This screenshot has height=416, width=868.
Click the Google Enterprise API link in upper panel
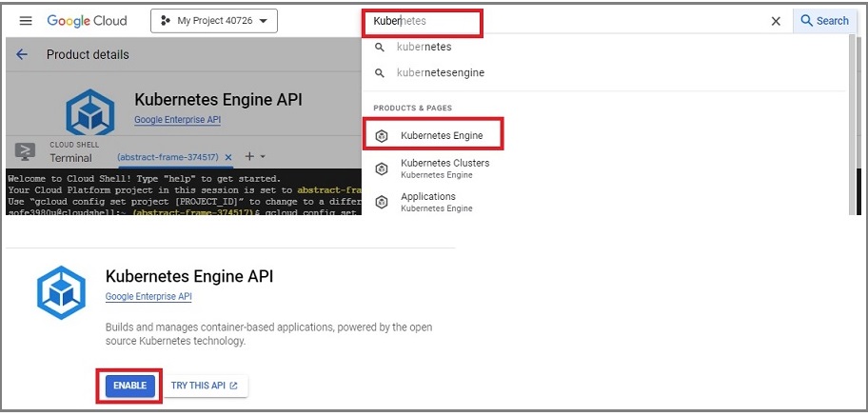pyautogui.click(x=177, y=120)
